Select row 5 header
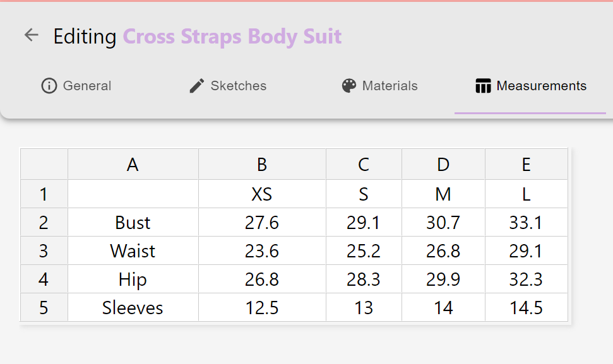The width and height of the screenshot is (613, 364). tap(44, 308)
